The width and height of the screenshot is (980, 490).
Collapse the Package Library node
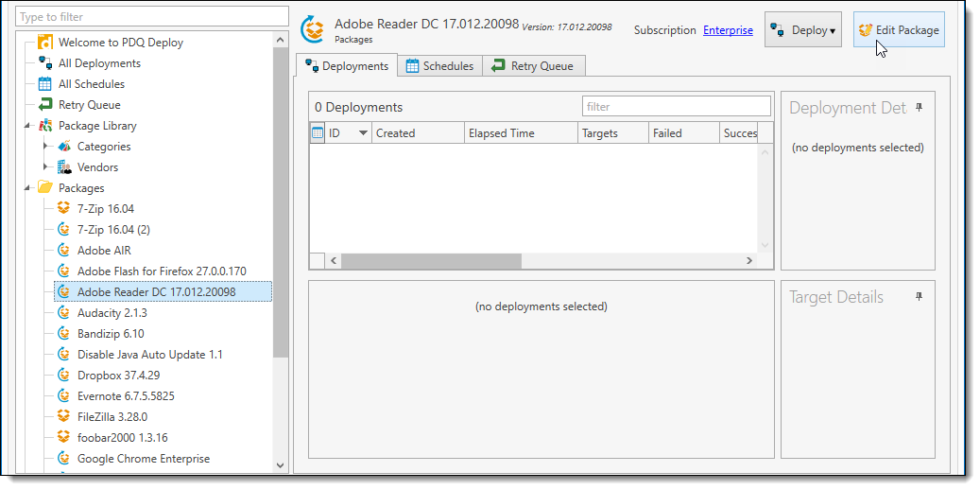(x=27, y=126)
